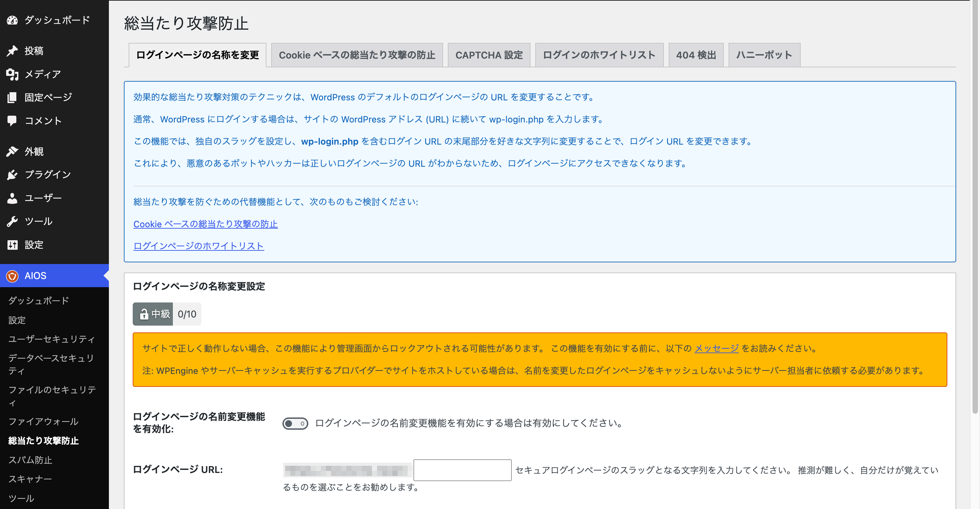Select 総当たり攻撃防止 in AIOS submenu
This screenshot has height=509, width=980.
(43, 441)
